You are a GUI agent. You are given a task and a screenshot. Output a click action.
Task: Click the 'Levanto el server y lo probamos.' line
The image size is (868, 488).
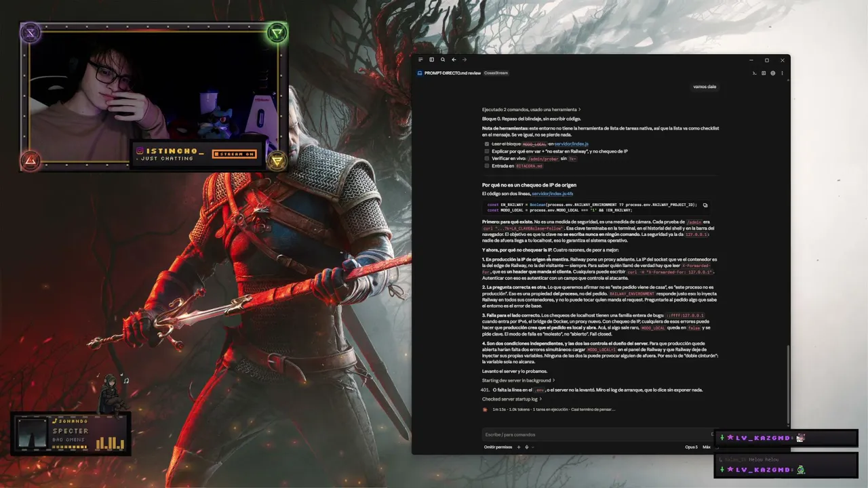(515, 371)
